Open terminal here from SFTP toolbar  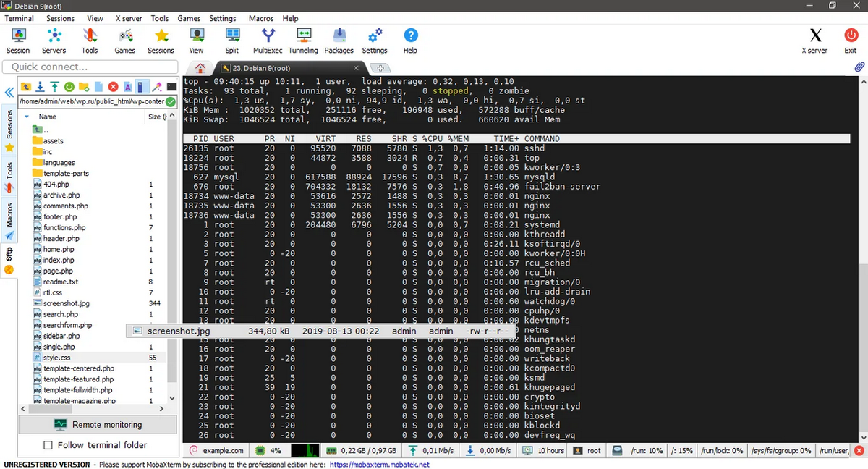[x=171, y=86]
